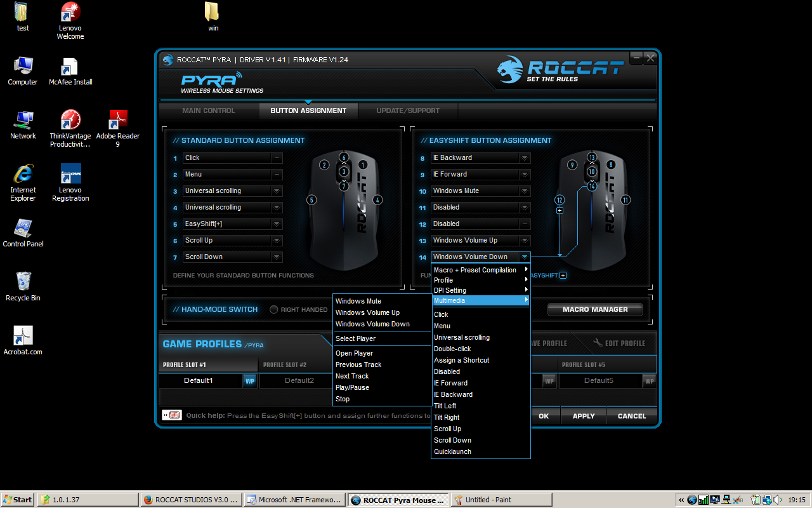812x508 pixels.
Task: Open Control Panel desktop icon
Action: (23, 233)
